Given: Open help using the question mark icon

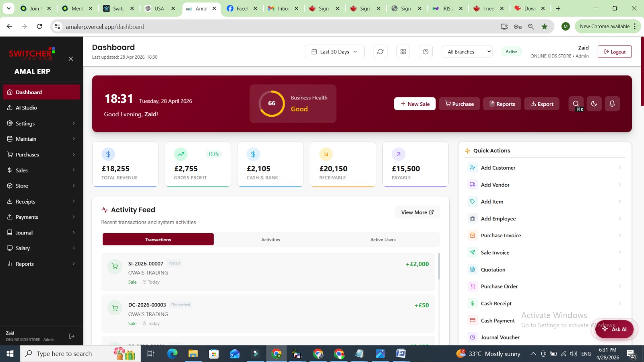Looking at the screenshot, I should (425, 51).
